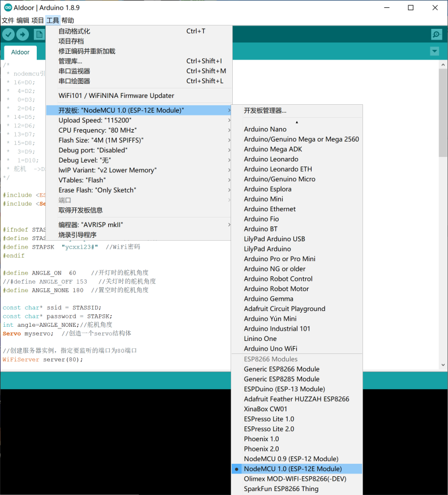
Task: Expand Upload Speed "115200" submenu
Action: [x=139, y=120]
